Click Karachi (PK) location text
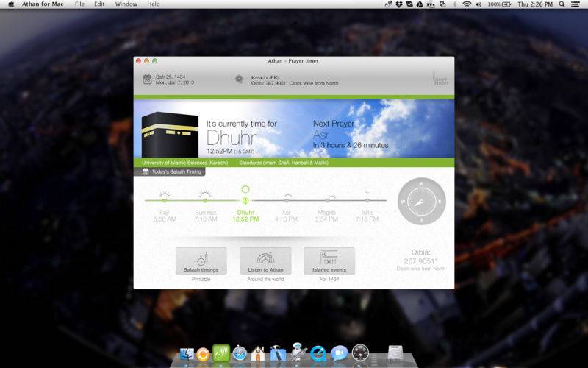This screenshot has width=588, height=368. tap(265, 78)
